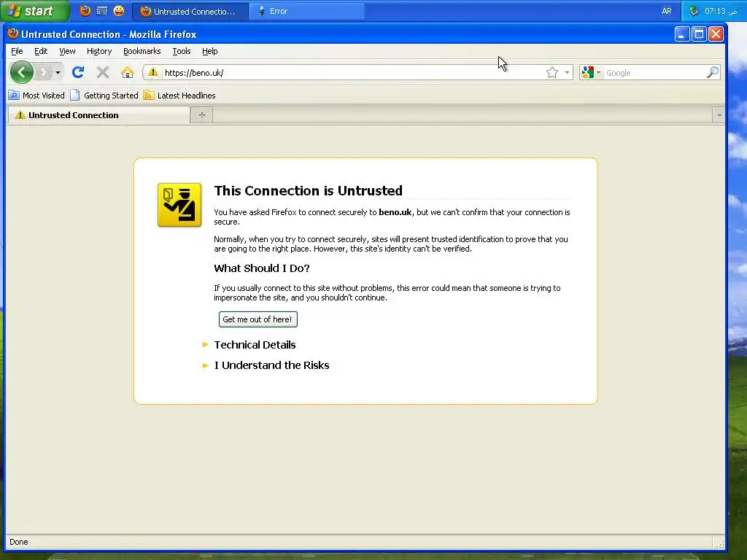This screenshot has height=560, width=747.
Task: Select the Untrusted Connection tab
Action: (98, 114)
